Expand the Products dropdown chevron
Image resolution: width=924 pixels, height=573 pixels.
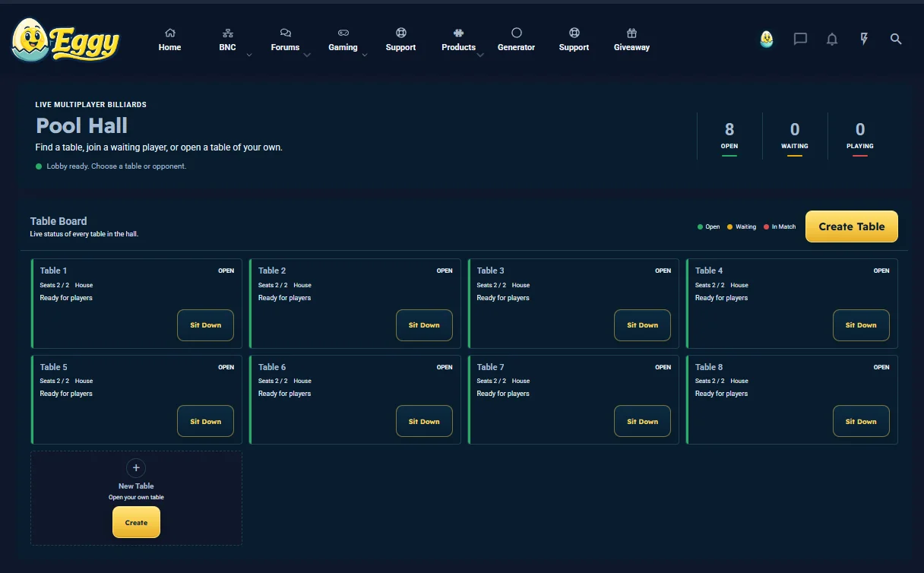pyautogui.click(x=480, y=55)
